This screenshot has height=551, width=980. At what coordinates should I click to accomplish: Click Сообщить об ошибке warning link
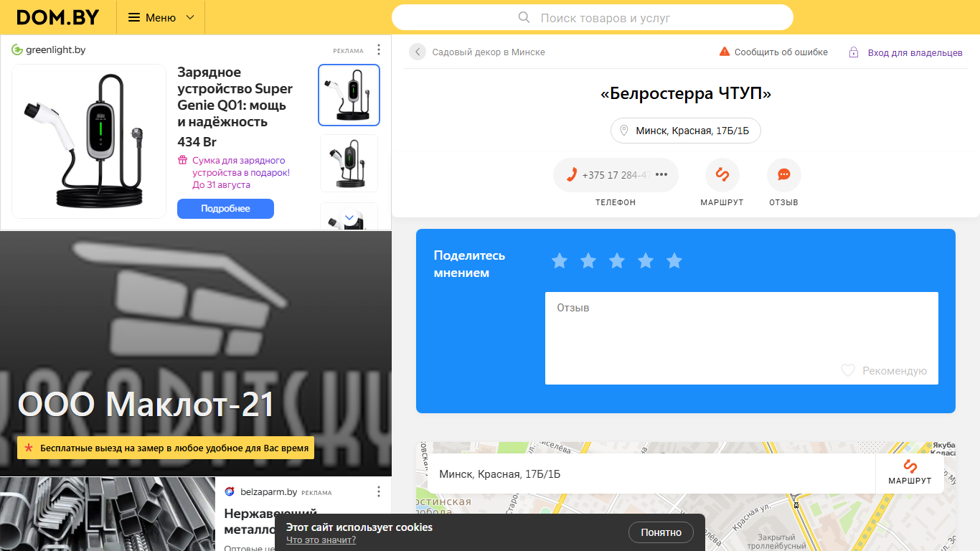[773, 52]
